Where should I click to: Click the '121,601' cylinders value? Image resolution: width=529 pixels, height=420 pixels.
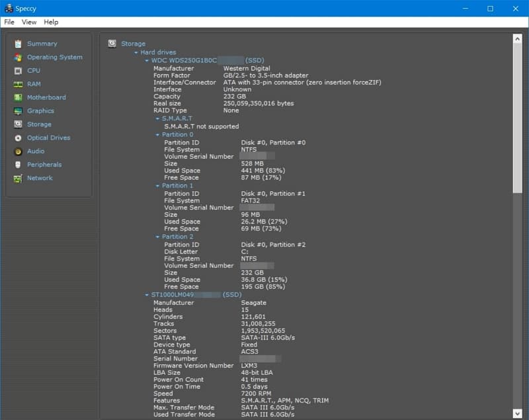point(253,317)
